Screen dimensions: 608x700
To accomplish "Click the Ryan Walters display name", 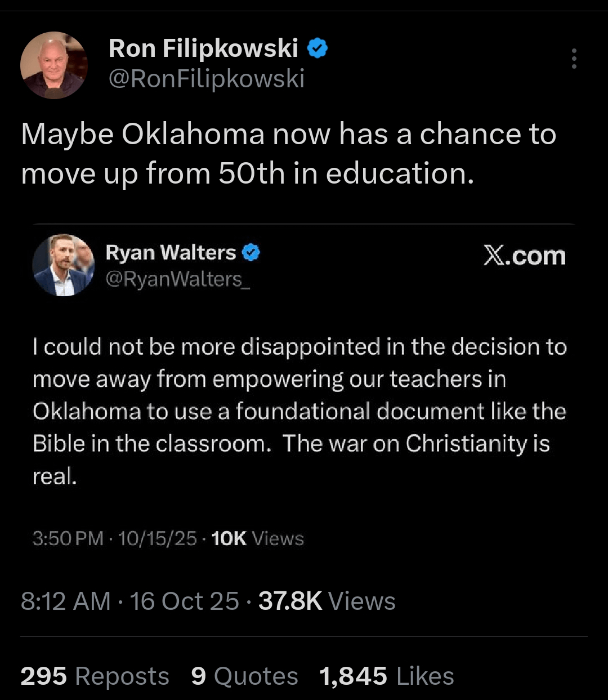I will click(171, 253).
